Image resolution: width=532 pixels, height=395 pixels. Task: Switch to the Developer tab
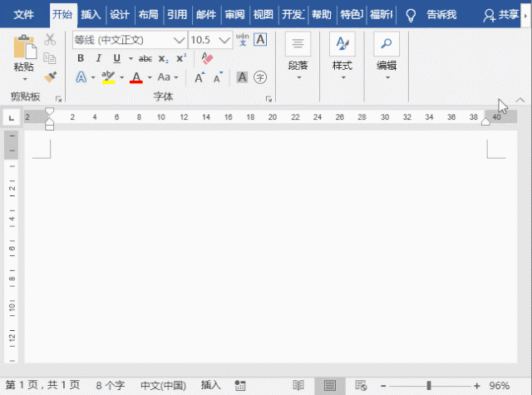pyautogui.click(x=293, y=15)
